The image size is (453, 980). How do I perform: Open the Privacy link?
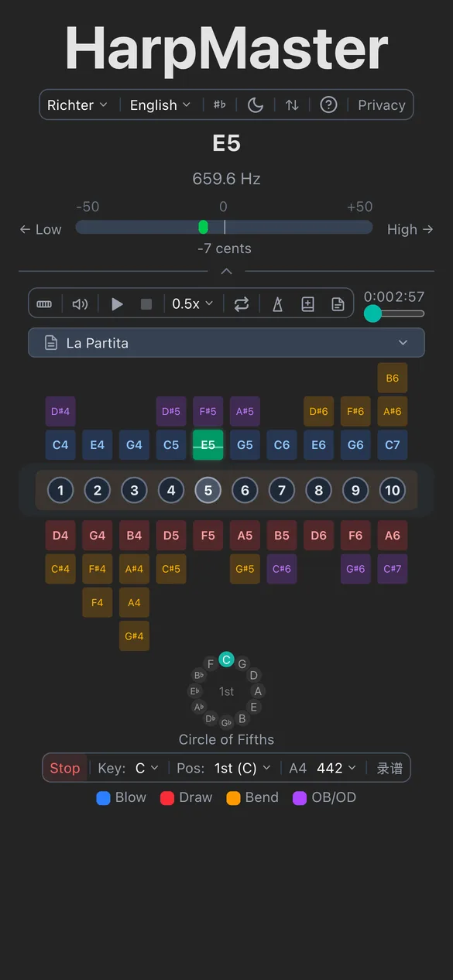pos(382,105)
